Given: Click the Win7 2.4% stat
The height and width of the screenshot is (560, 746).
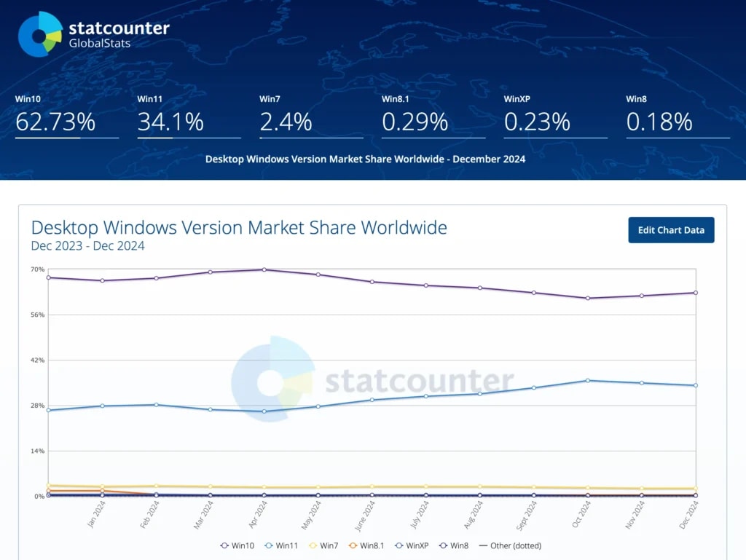Looking at the screenshot, I should click(286, 122).
